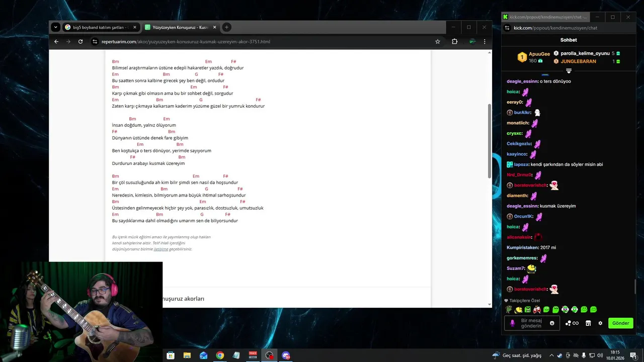Click the purple microphone icon in chat
The height and width of the screenshot is (362, 644).
(x=513, y=323)
